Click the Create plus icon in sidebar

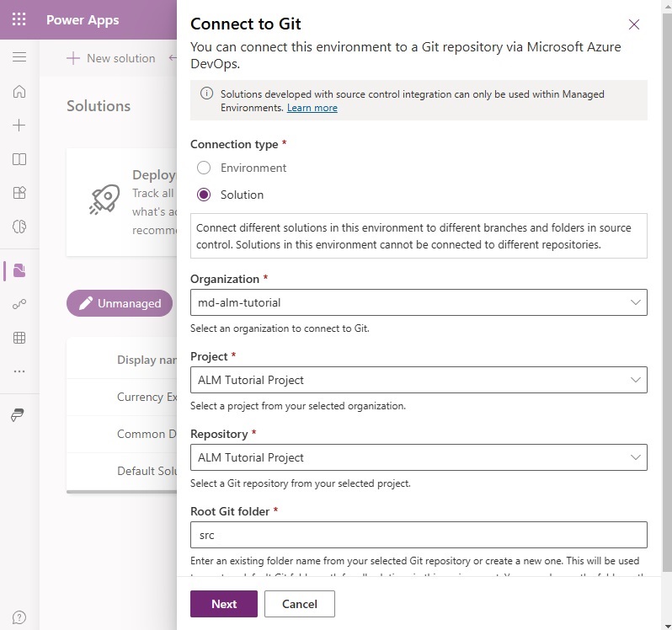[x=19, y=125]
